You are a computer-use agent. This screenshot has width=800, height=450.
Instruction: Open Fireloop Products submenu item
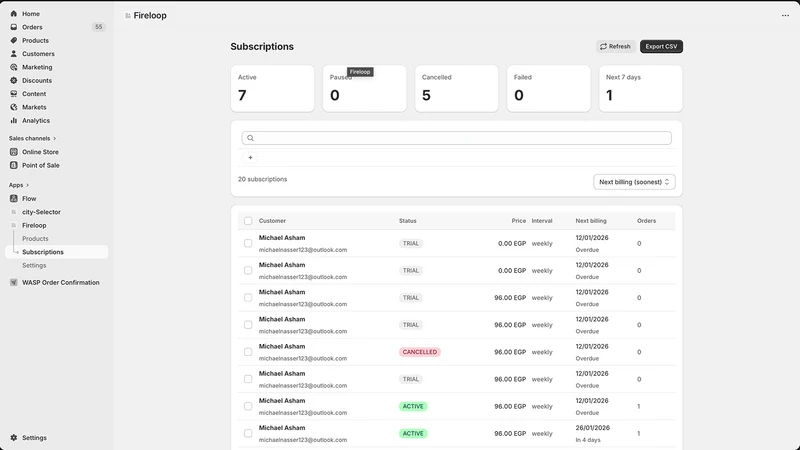click(35, 239)
